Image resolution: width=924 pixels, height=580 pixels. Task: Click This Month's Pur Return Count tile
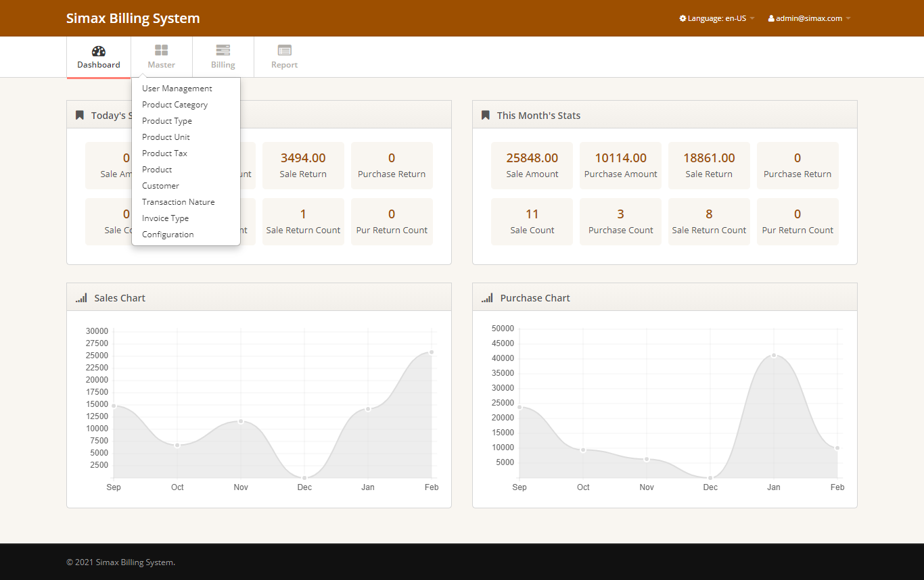tap(798, 222)
